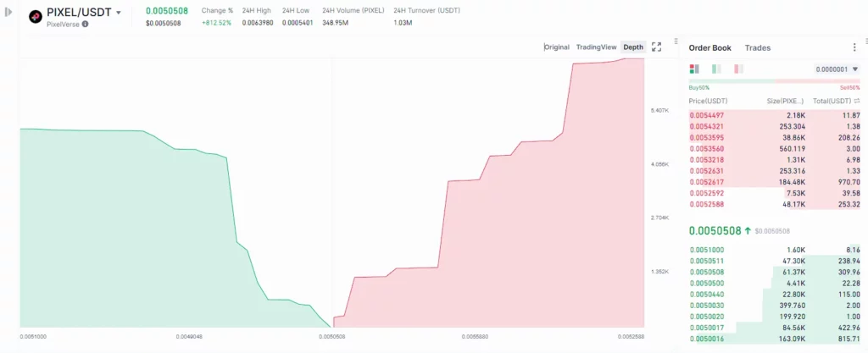Screen dimensions: 868x353
Task: Click the PixelVerse info icon
Action: click(86, 25)
